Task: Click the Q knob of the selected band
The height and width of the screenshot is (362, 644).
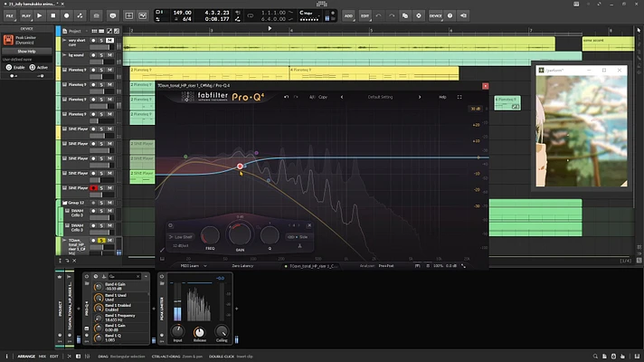Action: [x=270, y=235]
